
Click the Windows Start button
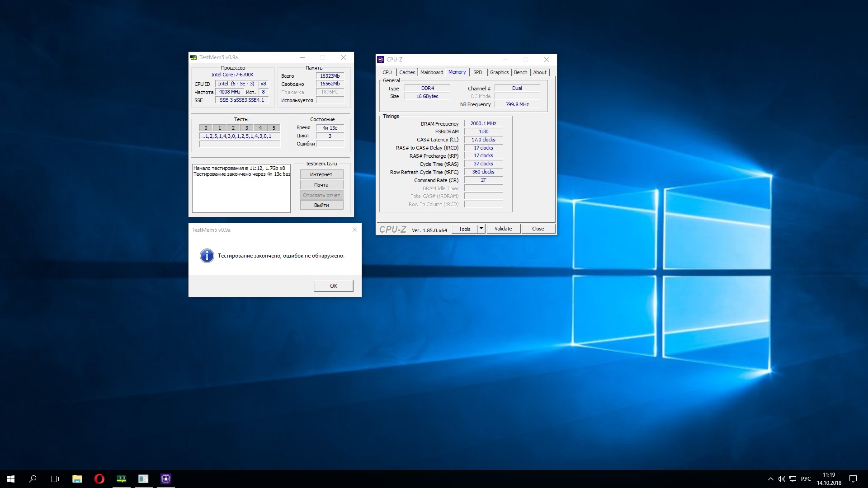click(11, 479)
